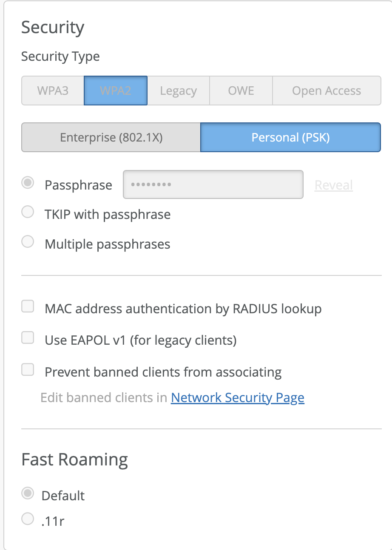
Task: Select the Legacy security type
Action: (x=178, y=91)
